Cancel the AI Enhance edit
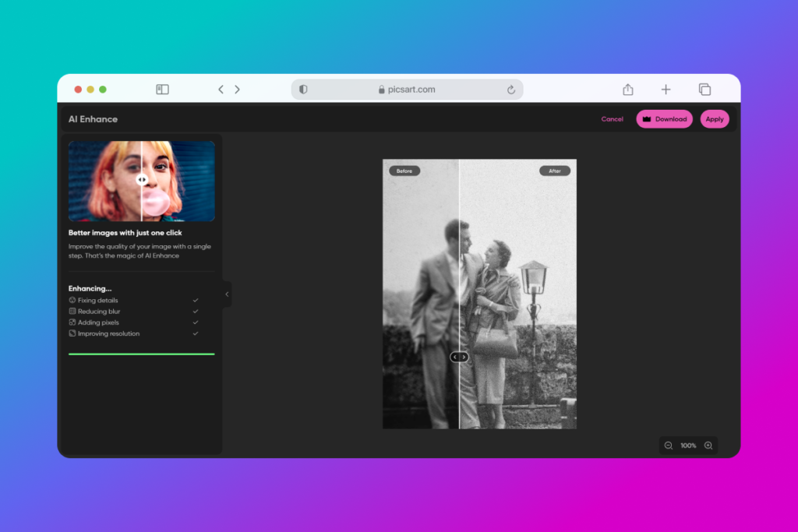Image resolution: width=798 pixels, height=532 pixels. [612, 118]
